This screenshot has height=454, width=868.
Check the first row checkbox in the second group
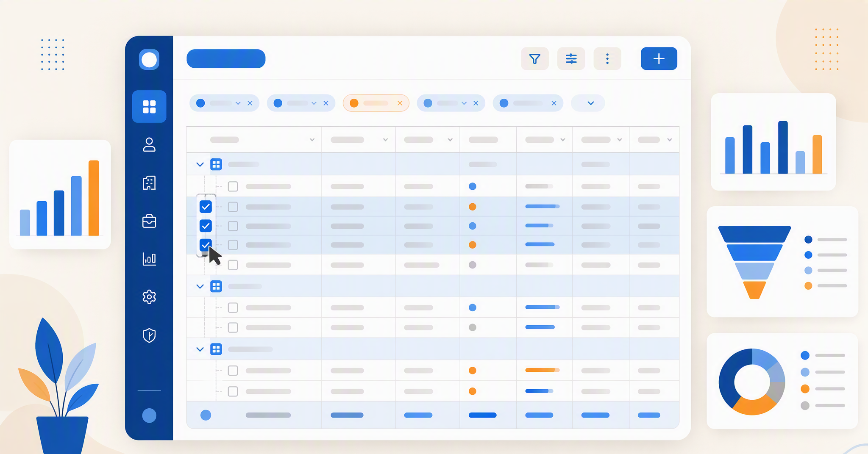pos(233,307)
